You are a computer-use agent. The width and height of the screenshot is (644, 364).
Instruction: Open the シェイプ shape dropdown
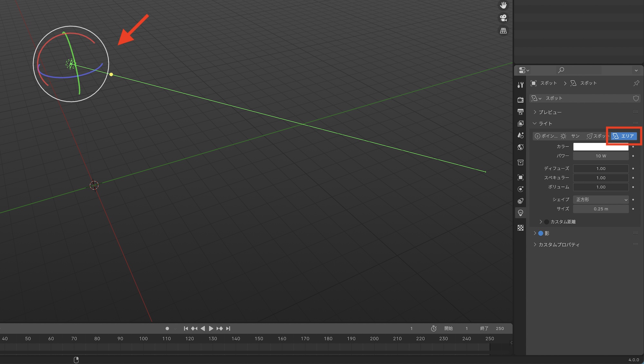(601, 200)
